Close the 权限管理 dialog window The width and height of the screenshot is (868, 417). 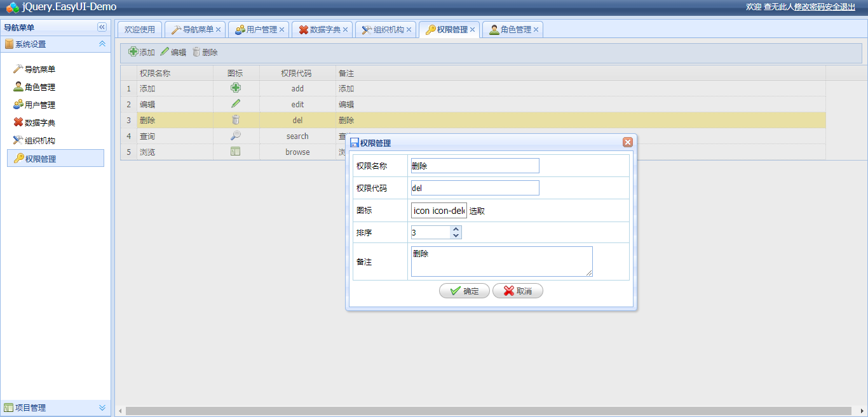point(628,142)
